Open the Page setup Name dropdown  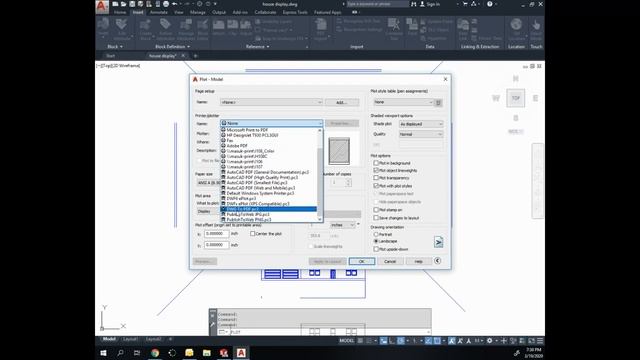click(271, 102)
